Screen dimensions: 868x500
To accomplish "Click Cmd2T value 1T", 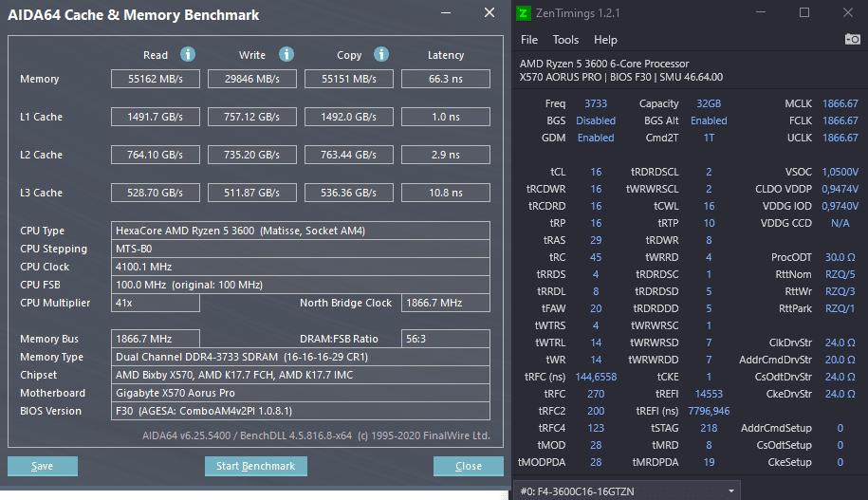I will tap(709, 138).
